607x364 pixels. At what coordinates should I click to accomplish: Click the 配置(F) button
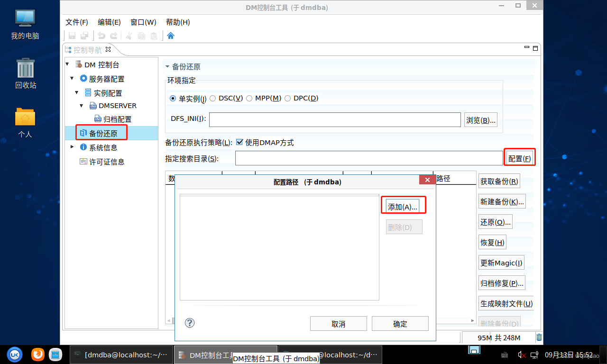(519, 158)
